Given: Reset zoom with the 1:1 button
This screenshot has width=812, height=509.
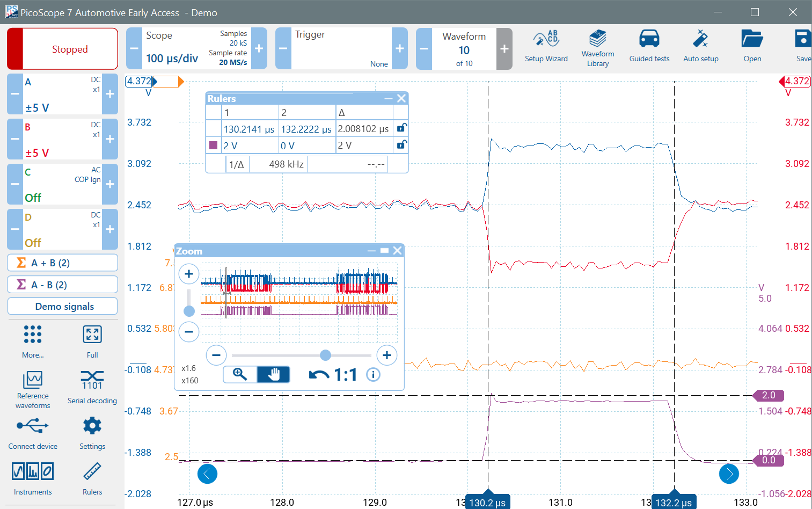Looking at the screenshot, I should click(x=346, y=375).
